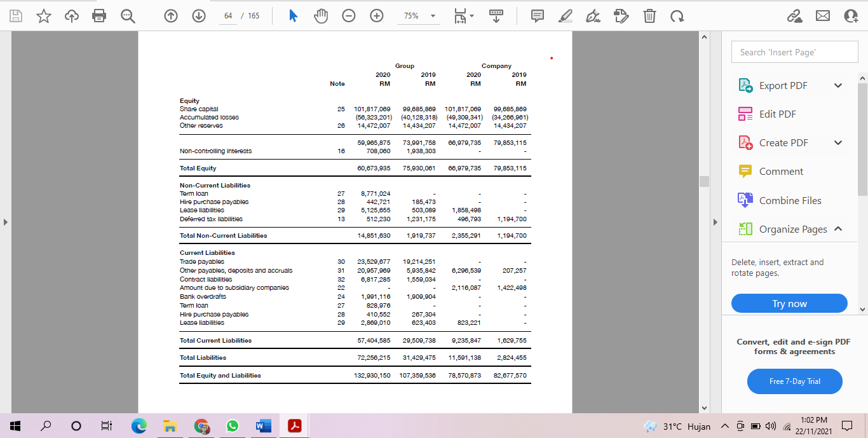Open WhatsApp from taskbar
Image resolution: width=868 pixels, height=438 pixels.
tap(233, 427)
